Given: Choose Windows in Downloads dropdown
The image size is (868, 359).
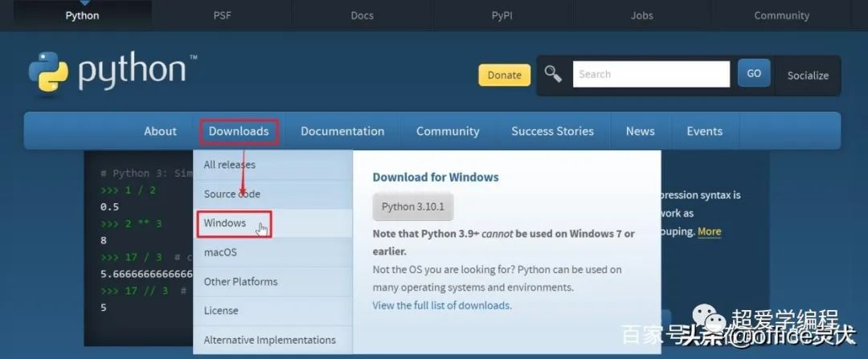Looking at the screenshot, I should (x=273, y=223).
